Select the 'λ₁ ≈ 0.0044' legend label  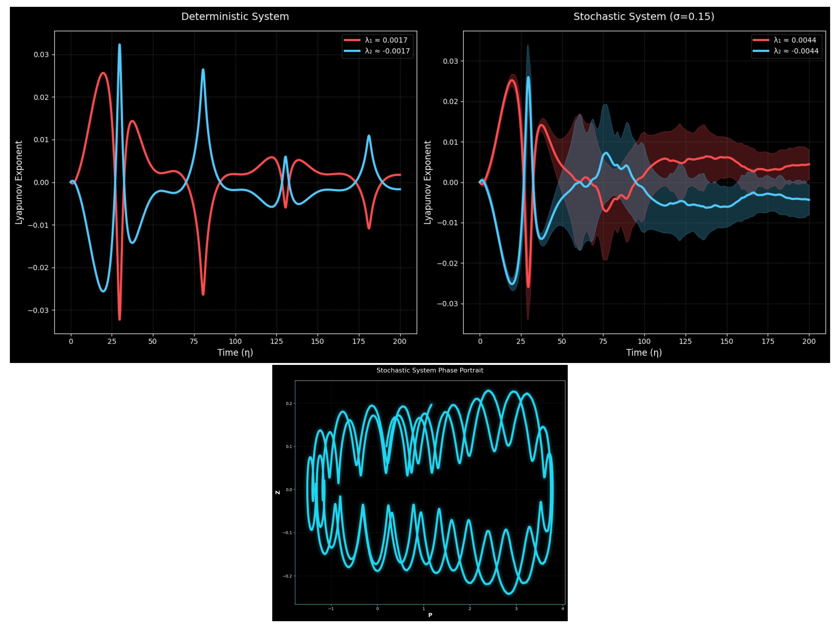point(795,40)
